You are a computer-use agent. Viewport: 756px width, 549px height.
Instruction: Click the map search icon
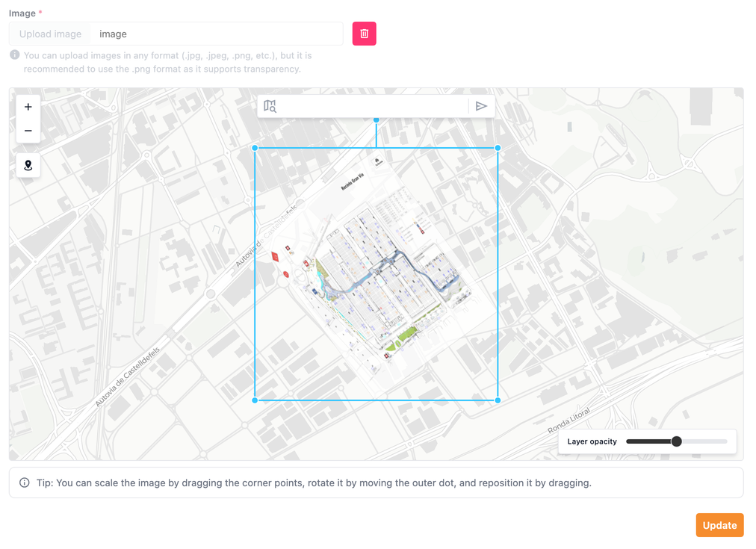[270, 107]
